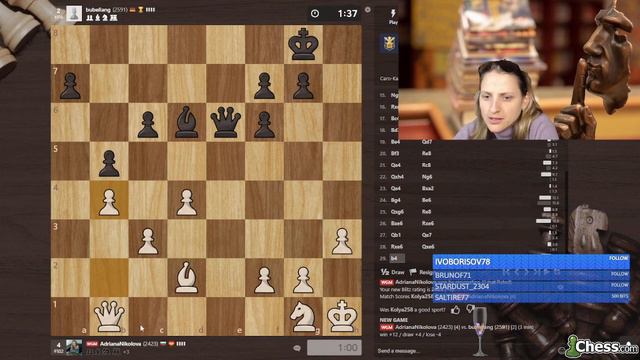Click the black bishop on d6
This screenshot has height=360, width=640.
coord(187,122)
